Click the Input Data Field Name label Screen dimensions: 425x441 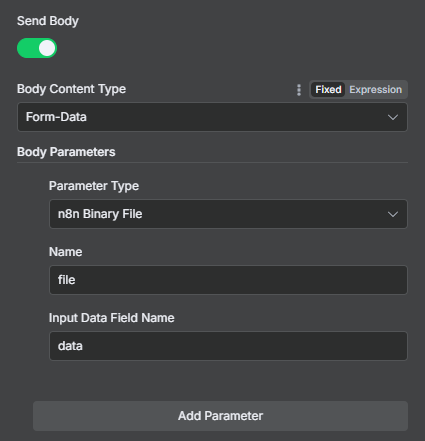coord(111,318)
